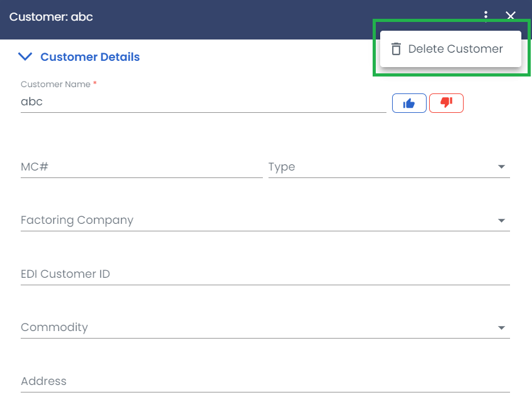
Task: Expand the Factoring Company dropdown arrow
Action: point(501,221)
